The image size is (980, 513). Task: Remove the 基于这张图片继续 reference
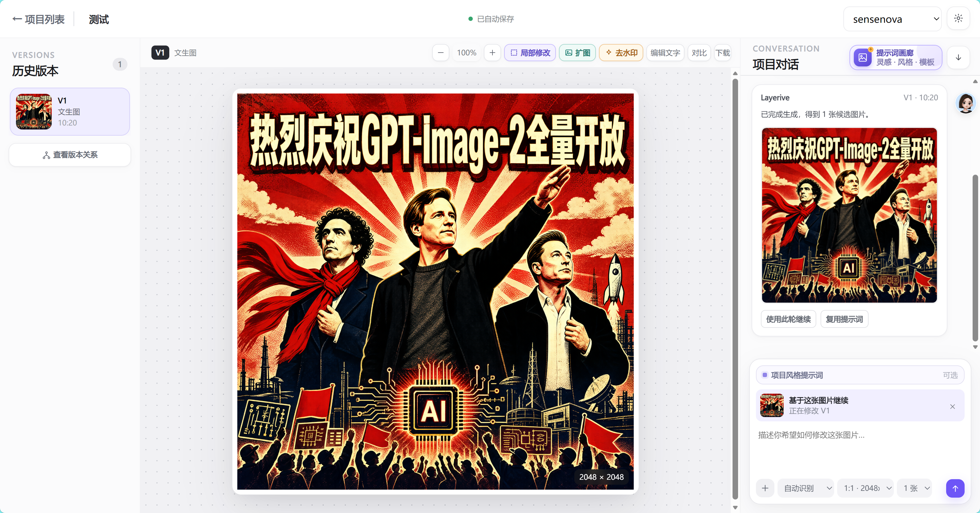(x=952, y=407)
